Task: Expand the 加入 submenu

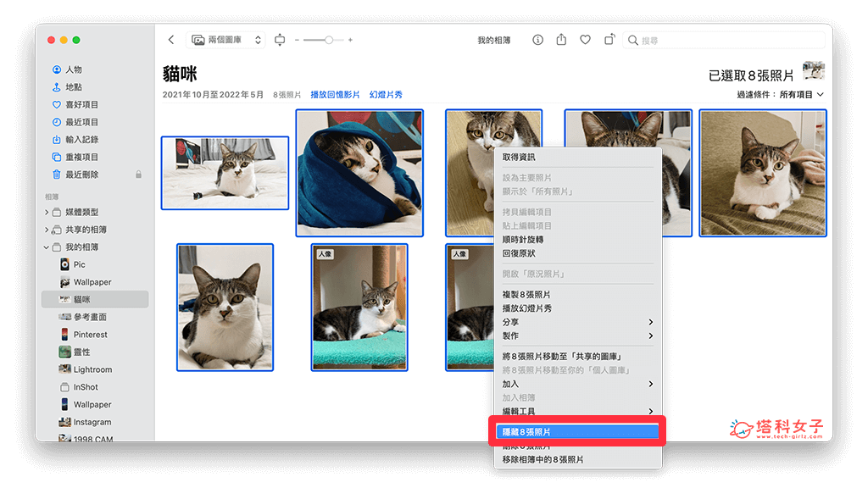Action: tap(578, 384)
